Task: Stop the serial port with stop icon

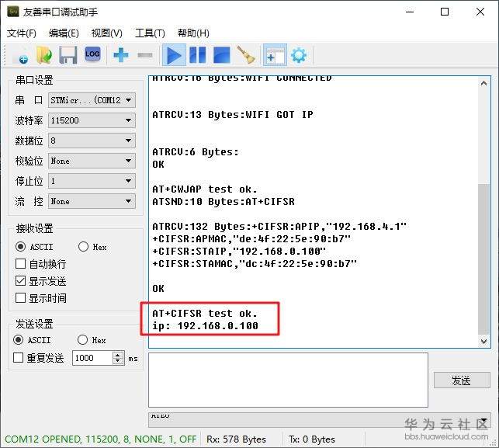Action: pyautogui.click(x=221, y=55)
